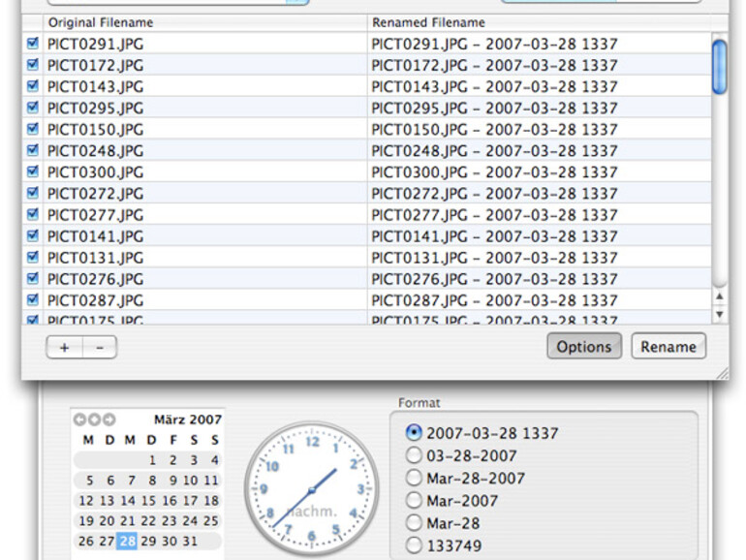Viewport: 746px width, 560px height.
Task: Select the PICT0300.JPG original filename row
Action: 205,171
